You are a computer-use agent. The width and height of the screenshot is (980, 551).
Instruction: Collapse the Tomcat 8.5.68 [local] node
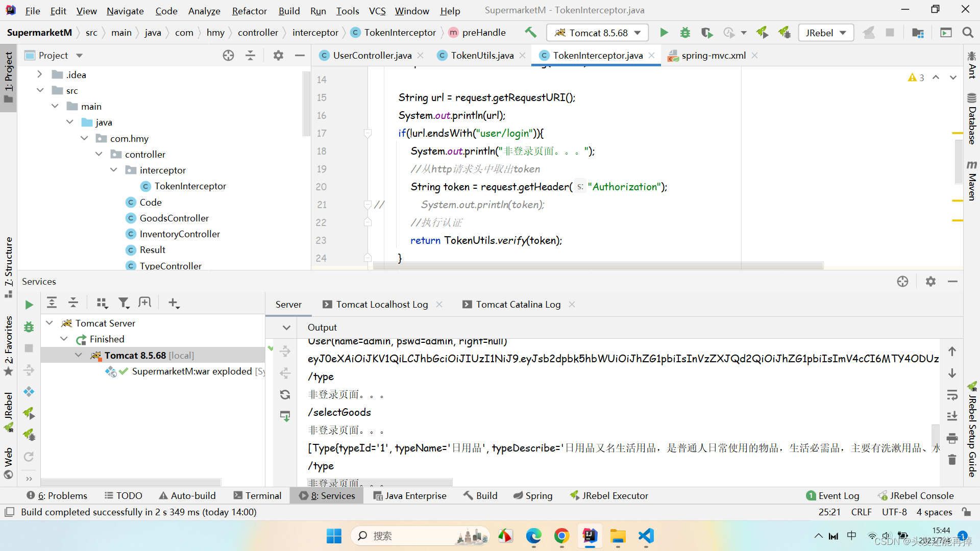[78, 355]
